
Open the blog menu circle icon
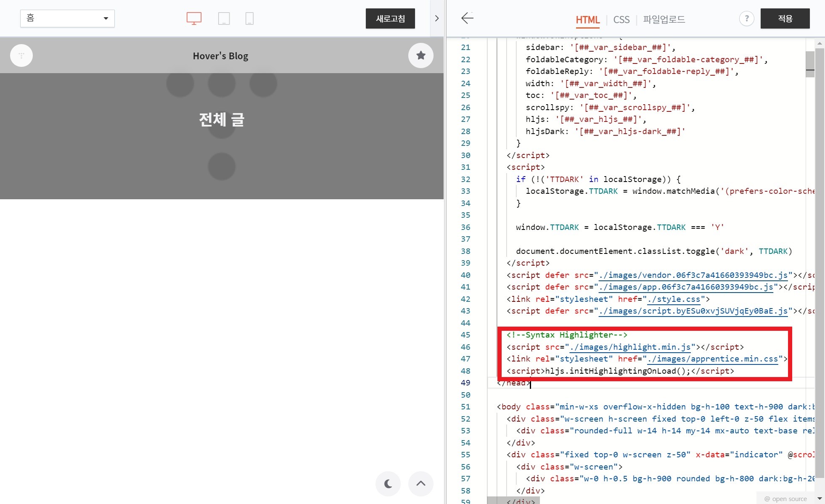point(21,55)
